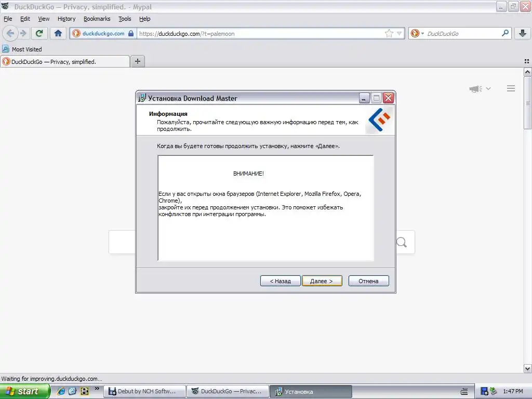532x399 pixels.
Task: Click the browser Forward arrow
Action: 23,33
